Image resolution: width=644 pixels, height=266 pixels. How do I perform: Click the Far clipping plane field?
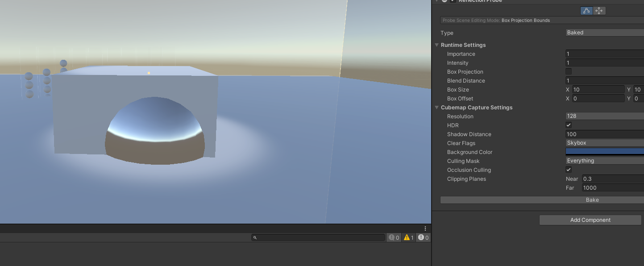click(613, 188)
